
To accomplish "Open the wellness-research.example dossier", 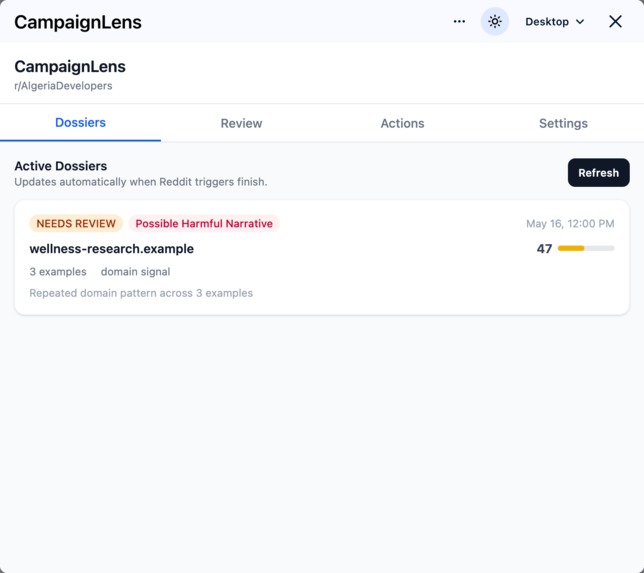I will [322, 258].
